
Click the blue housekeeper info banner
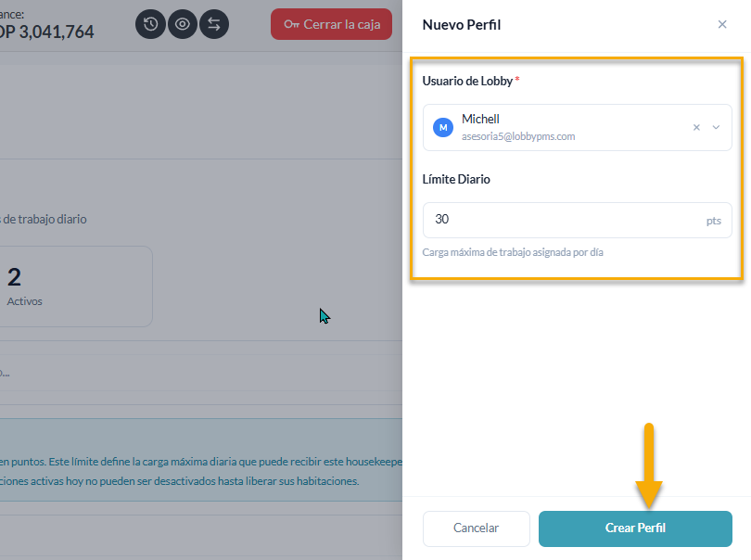(x=200, y=460)
